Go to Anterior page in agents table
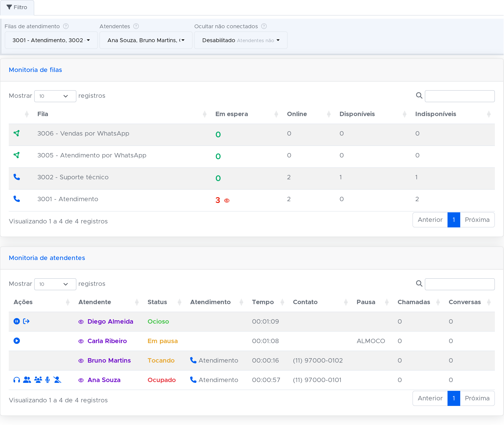The image size is (504, 425). tap(430, 398)
